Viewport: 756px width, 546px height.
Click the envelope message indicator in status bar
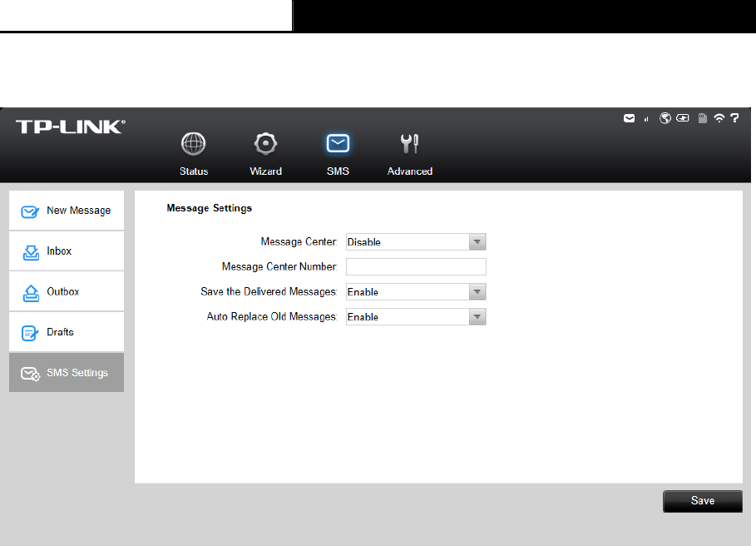(629, 118)
